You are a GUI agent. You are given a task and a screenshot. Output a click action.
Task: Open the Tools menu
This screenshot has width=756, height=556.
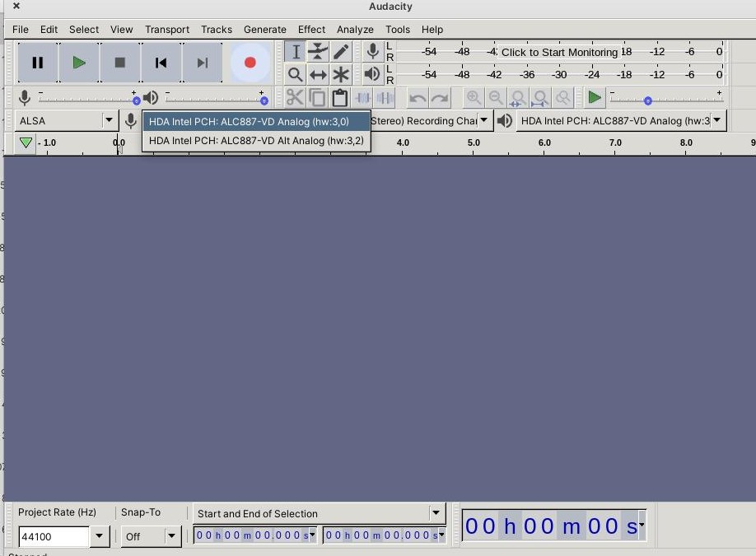[398, 30]
